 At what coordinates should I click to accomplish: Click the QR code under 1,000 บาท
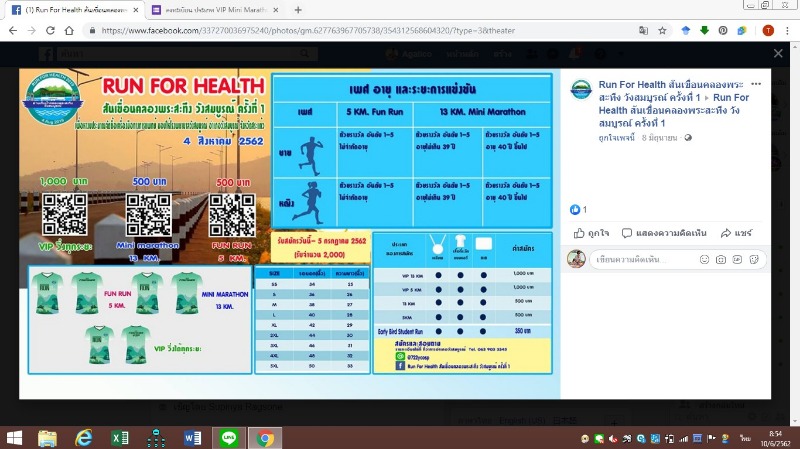pyautogui.click(x=64, y=214)
